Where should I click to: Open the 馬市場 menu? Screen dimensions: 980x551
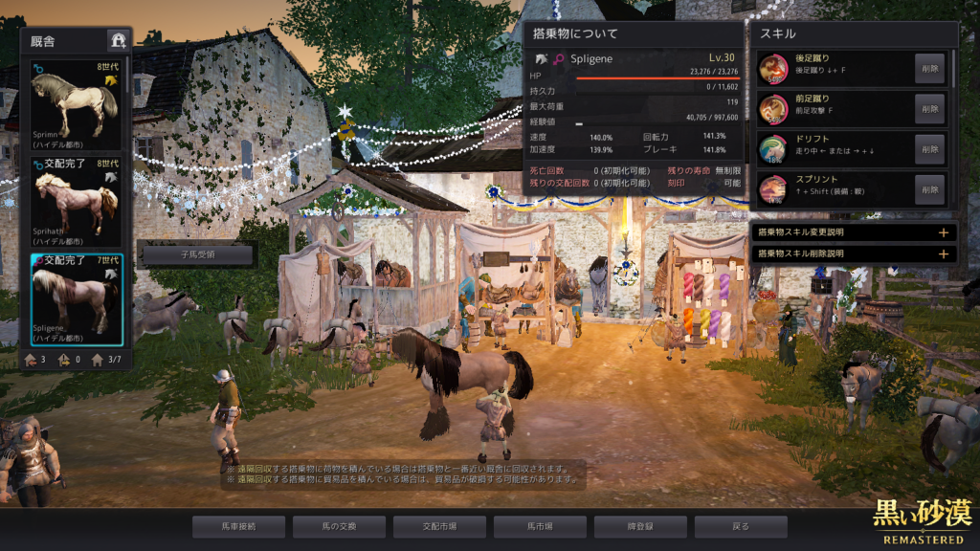[540, 526]
